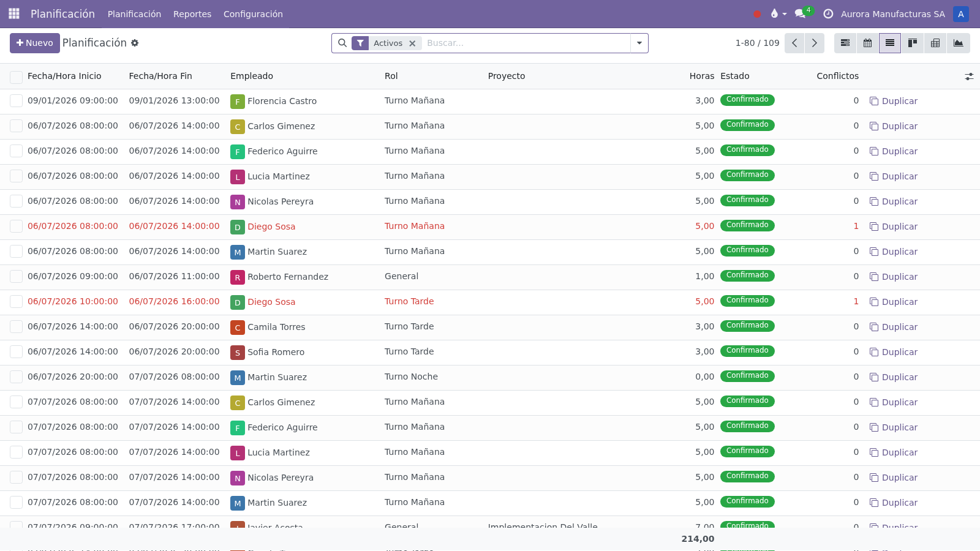Open the Planificación menu

click(134, 14)
